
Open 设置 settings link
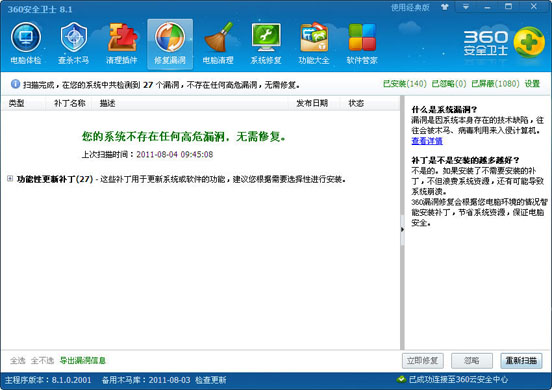click(532, 84)
